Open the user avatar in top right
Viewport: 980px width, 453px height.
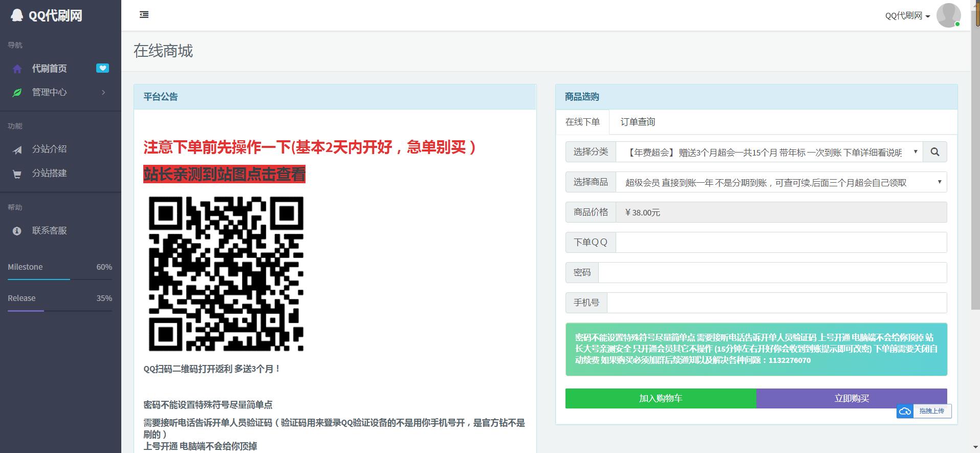[948, 15]
